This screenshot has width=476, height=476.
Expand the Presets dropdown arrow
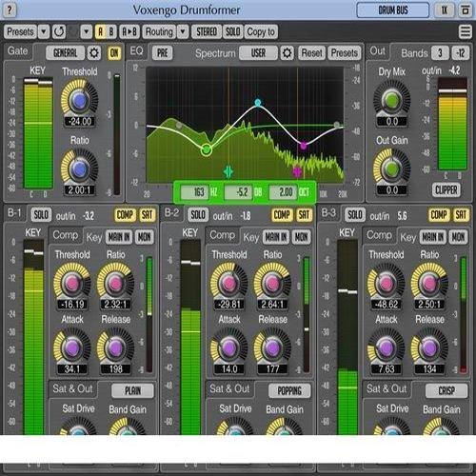(x=44, y=31)
